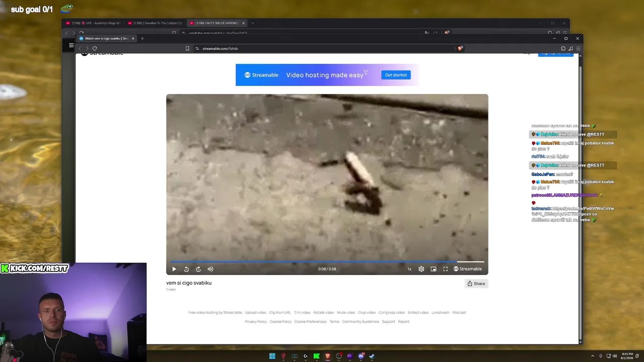Viewport: 644px width, 362px height.
Task: Open the Logitech G HUB taskbar icon
Action: (x=305, y=356)
